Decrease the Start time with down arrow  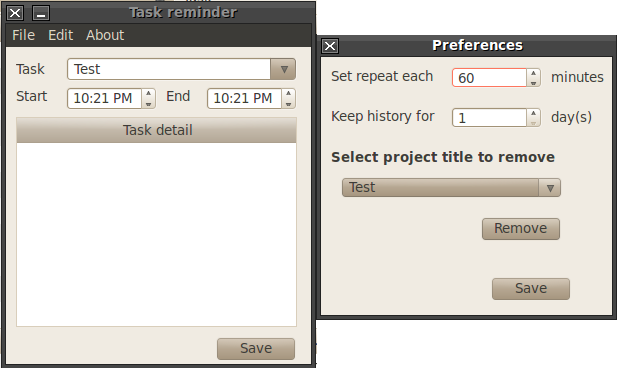pyautogui.click(x=148, y=104)
